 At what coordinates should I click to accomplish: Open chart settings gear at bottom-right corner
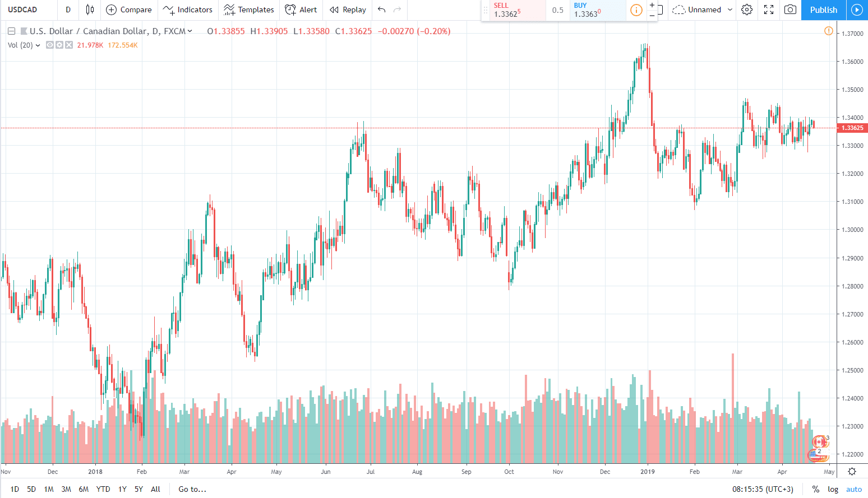click(x=852, y=472)
